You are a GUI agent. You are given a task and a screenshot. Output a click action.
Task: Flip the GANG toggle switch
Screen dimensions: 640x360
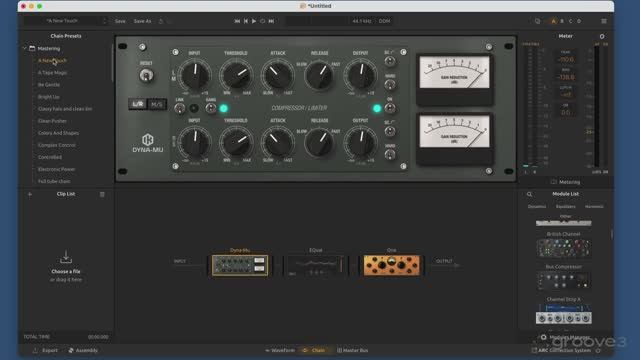pyautogui.click(x=211, y=109)
